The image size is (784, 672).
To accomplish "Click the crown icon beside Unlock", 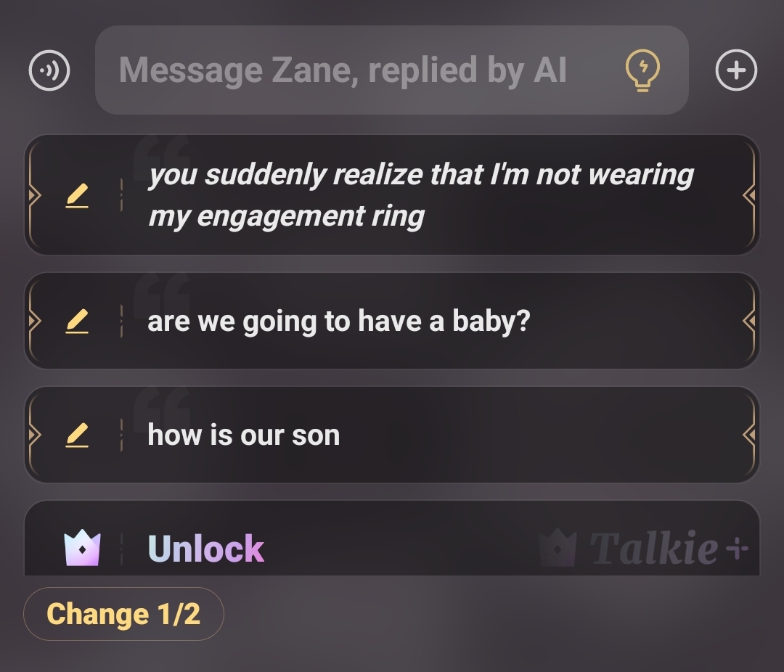I will click(82, 548).
